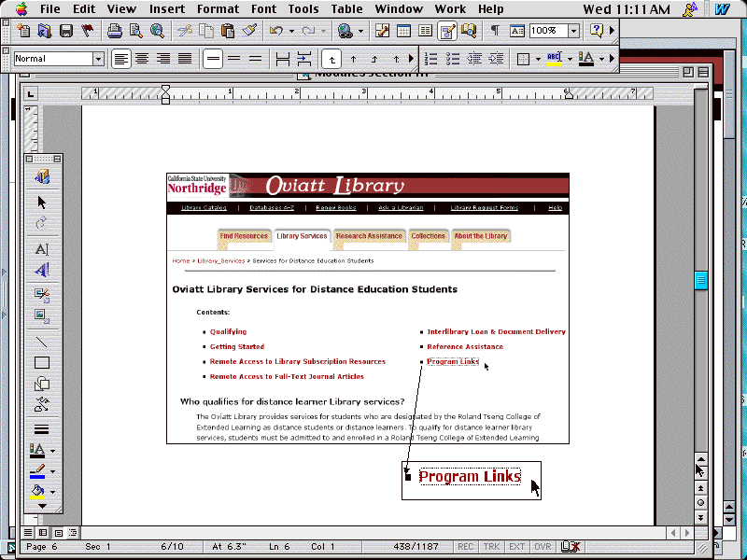747x560 pixels.
Task: Click the Copy icon in the toolbar
Action: pyautogui.click(x=206, y=31)
